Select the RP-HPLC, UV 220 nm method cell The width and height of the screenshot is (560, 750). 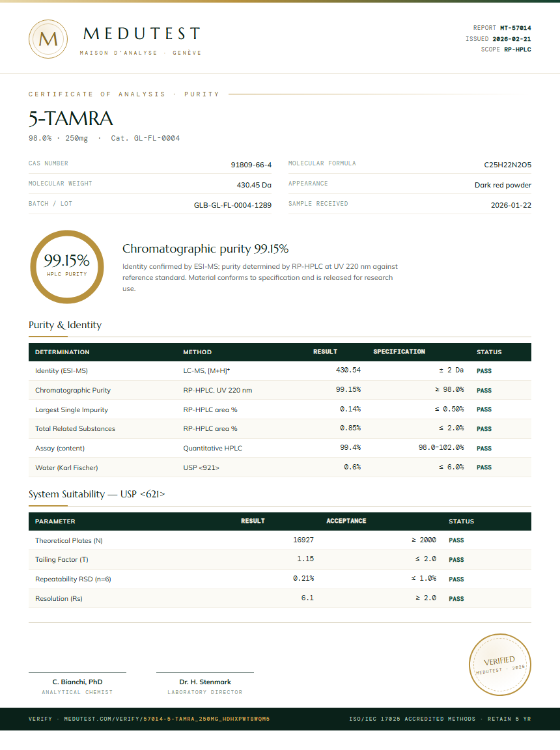point(217,391)
